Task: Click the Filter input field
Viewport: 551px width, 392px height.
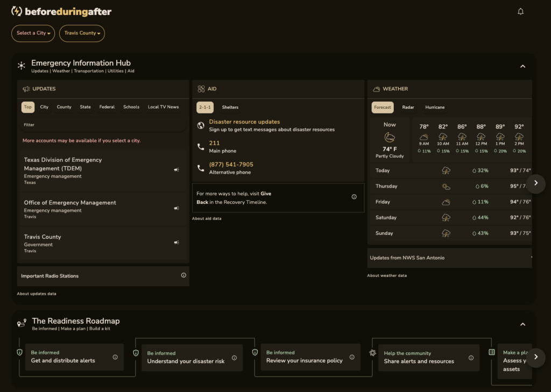Action: coord(103,125)
